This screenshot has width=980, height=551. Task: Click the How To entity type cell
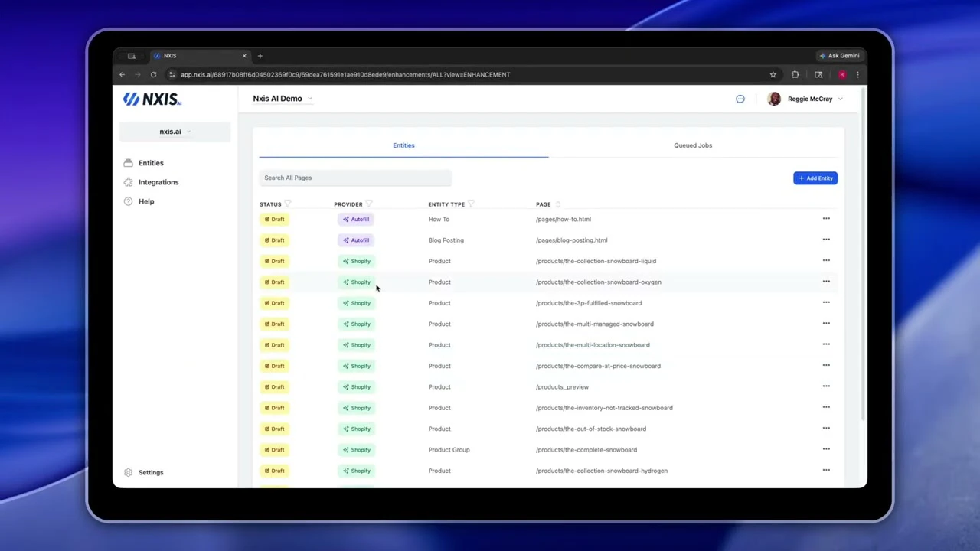tap(439, 219)
